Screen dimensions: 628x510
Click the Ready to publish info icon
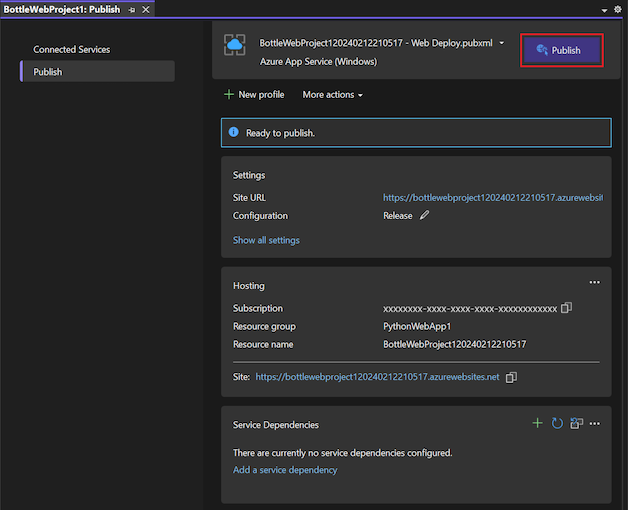(233, 132)
